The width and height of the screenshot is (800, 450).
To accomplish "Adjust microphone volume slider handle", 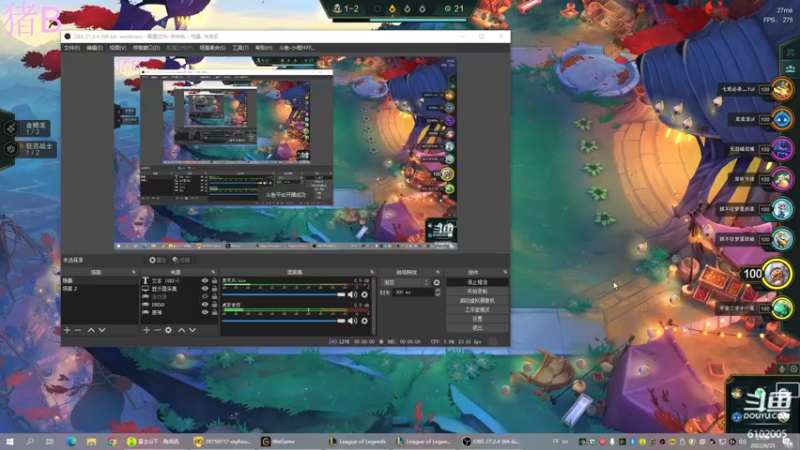I will (341, 294).
